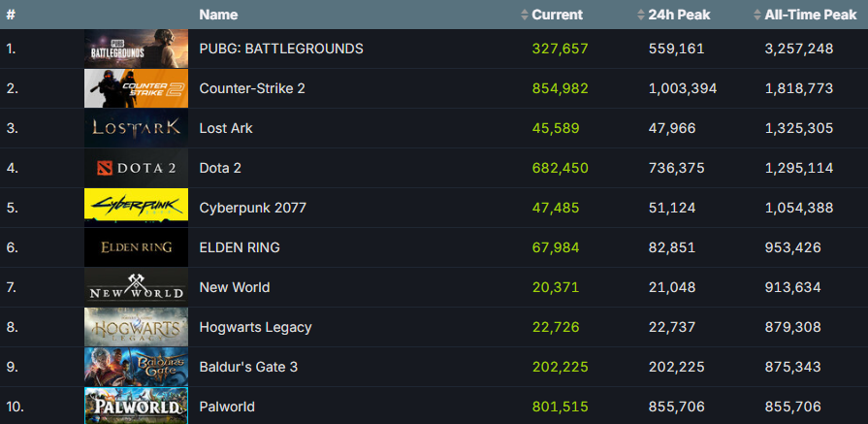
Task: Select all-time peak value 1,818,773
Action: coord(799,88)
